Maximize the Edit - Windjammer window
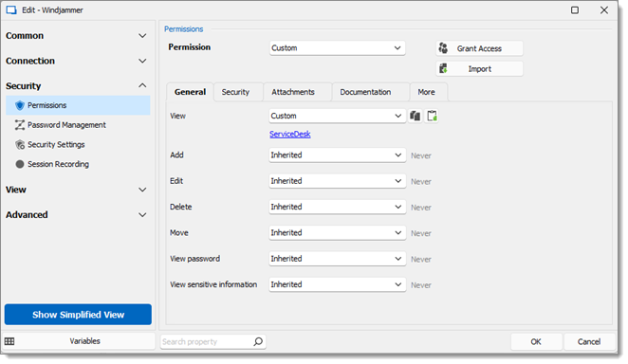Viewport: 628px width, 364px height. (575, 10)
